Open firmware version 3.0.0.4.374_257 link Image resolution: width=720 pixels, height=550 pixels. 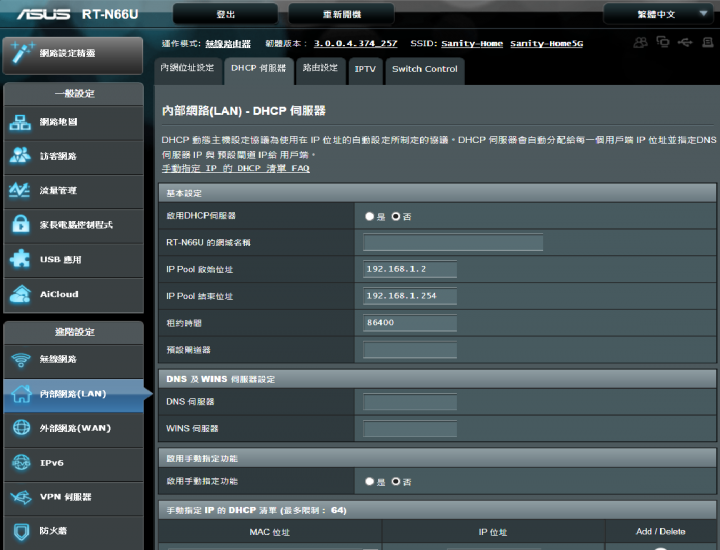pyautogui.click(x=355, y=43)
